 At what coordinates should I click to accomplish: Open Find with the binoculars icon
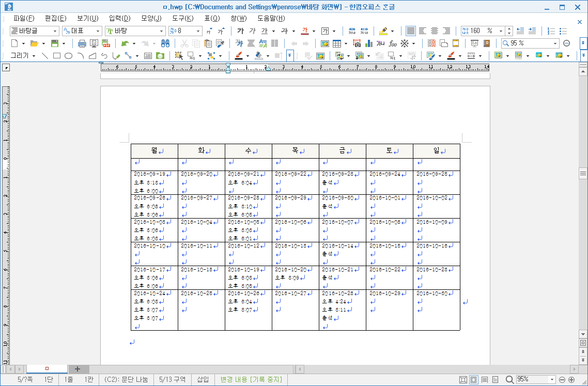(165, 43)
